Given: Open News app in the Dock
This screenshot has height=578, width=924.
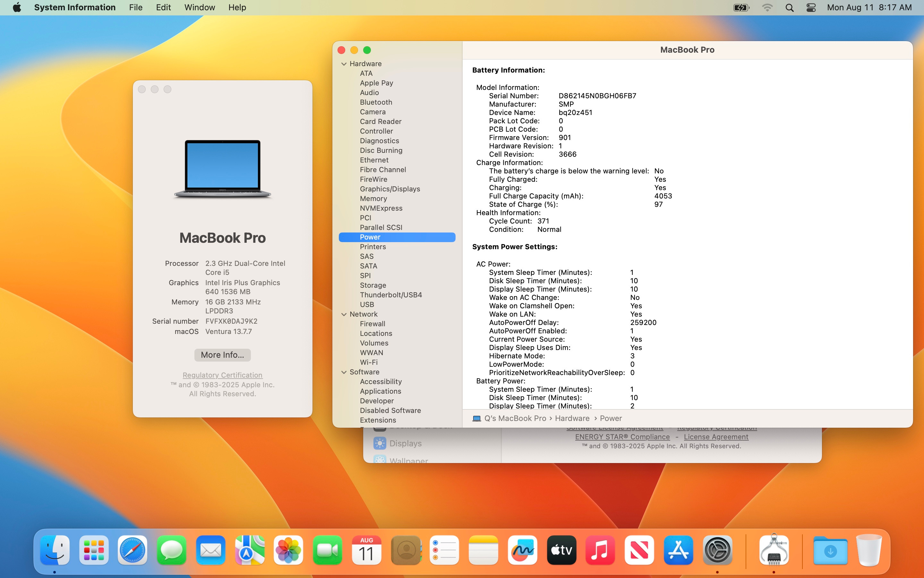Looking at the screenshot, I should click(x=639, y=550).
